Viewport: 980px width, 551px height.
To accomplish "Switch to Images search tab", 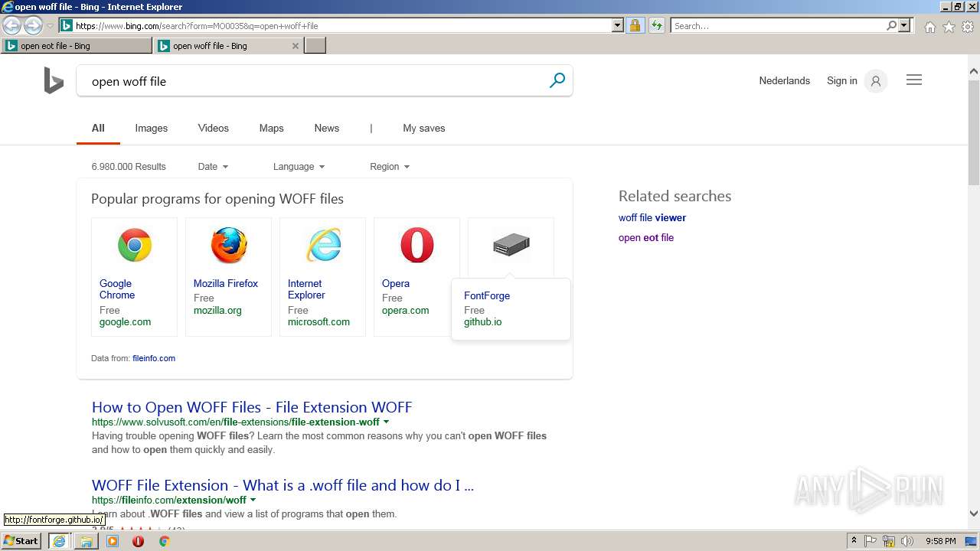I will point(151,128).
